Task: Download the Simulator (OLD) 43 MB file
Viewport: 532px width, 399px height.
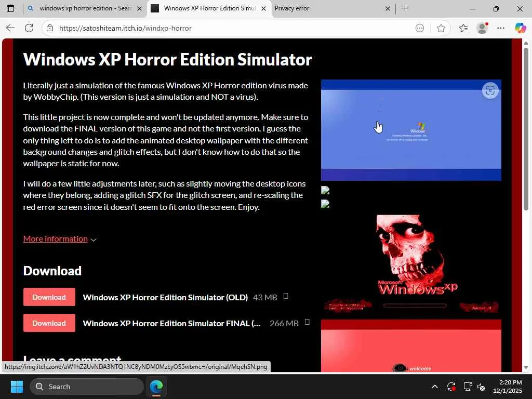Action: (49, 297)
